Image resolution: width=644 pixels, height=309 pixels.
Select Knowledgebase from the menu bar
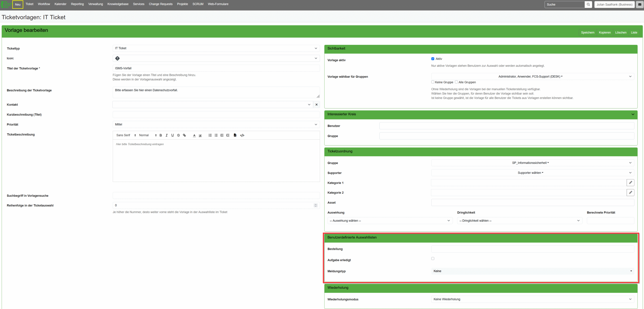(118, 4)
